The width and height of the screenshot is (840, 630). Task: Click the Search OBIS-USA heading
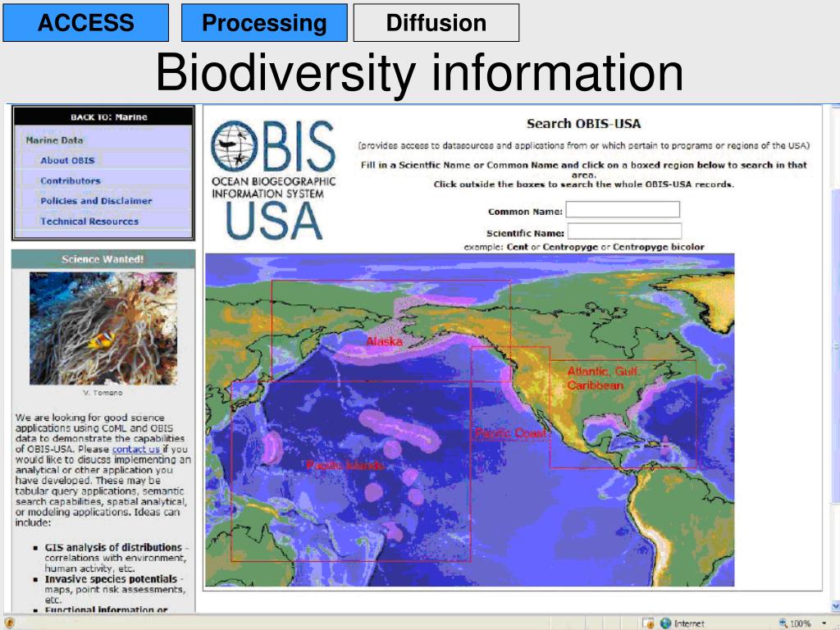(583, 124)
